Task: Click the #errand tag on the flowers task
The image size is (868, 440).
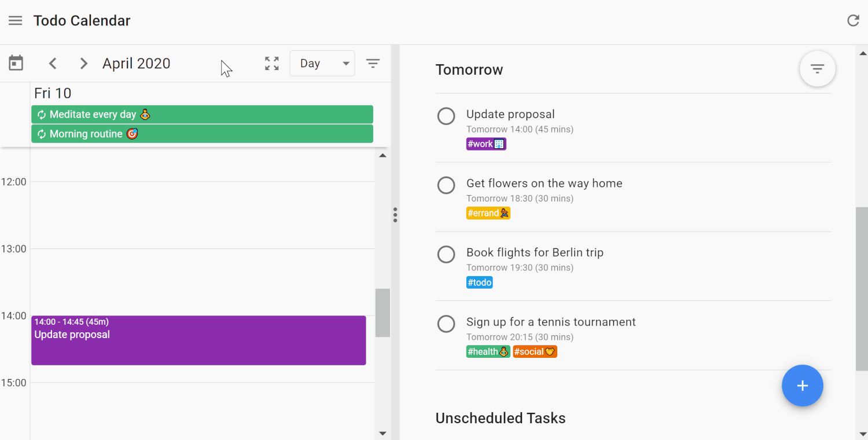Action: click(488, 213)
